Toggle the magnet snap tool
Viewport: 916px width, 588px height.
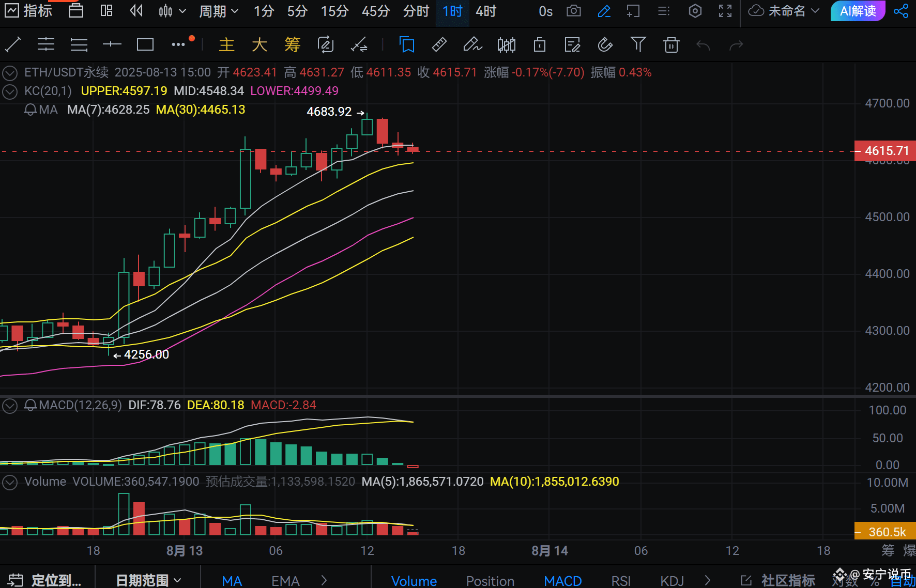tap(605, 45)
